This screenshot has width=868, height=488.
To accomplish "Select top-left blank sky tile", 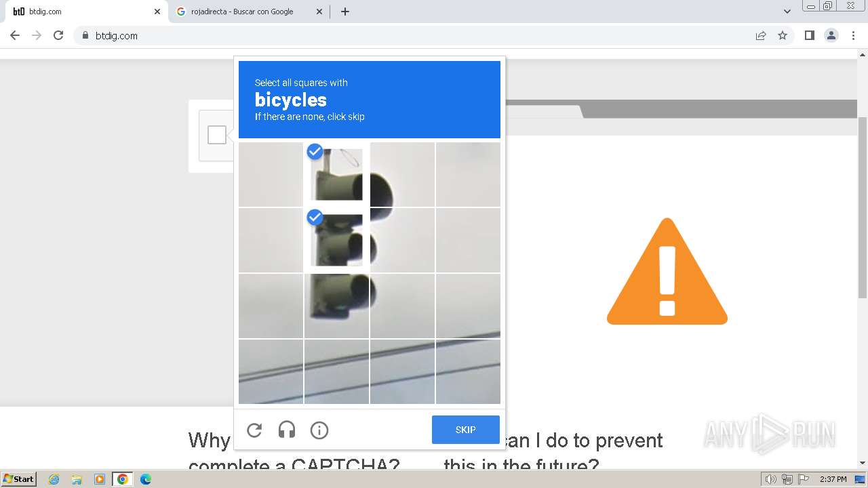I will click(x=271, y=174).
